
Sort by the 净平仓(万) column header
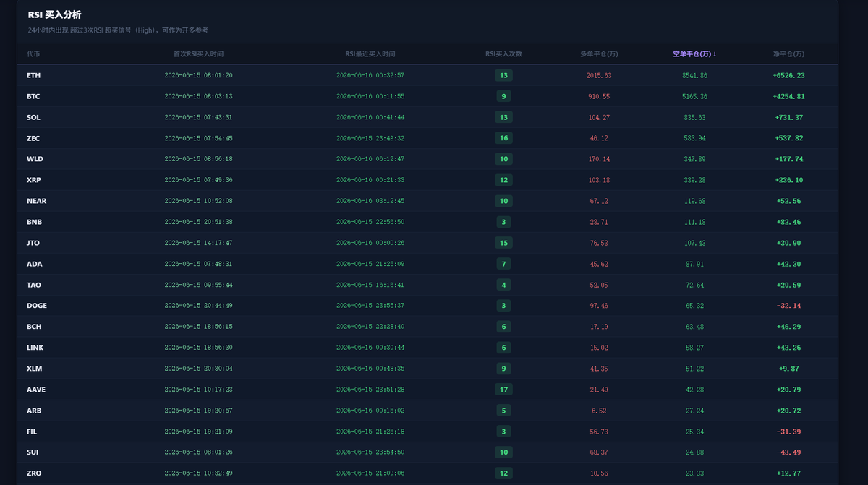[788, 54]
